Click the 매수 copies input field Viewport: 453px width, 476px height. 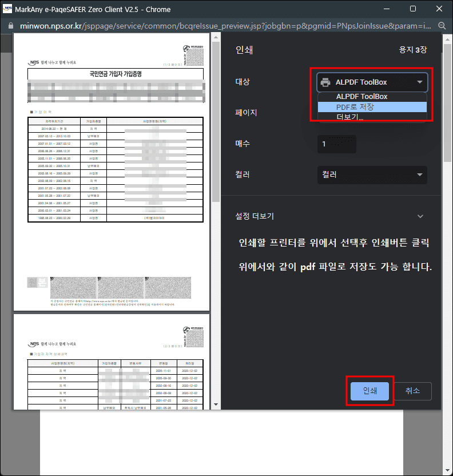(336, 144)
